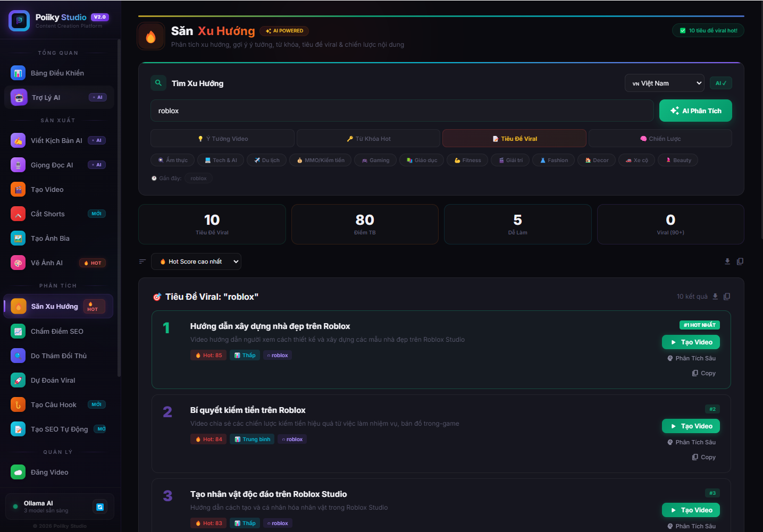
Task: Click the AI Phân Tích button
Action: coord(695,111)
